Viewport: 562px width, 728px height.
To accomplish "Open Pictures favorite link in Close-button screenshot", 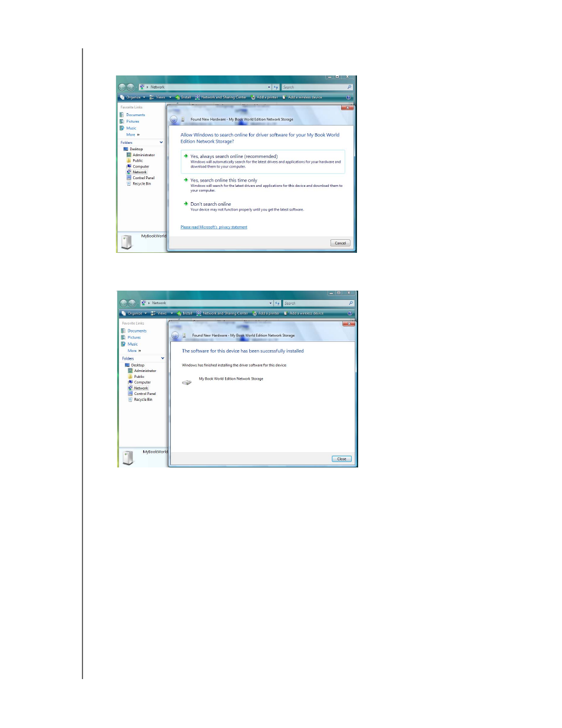I will [131, 337].
